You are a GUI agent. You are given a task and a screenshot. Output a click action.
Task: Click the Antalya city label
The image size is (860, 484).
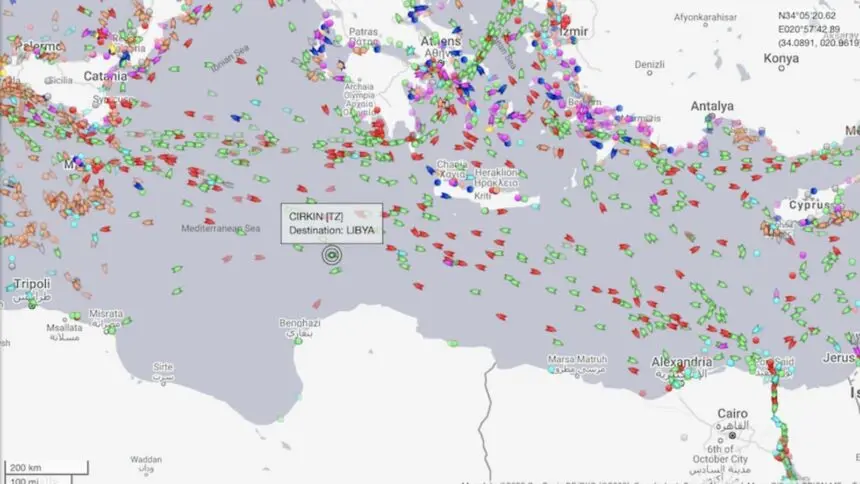point(711,106)
